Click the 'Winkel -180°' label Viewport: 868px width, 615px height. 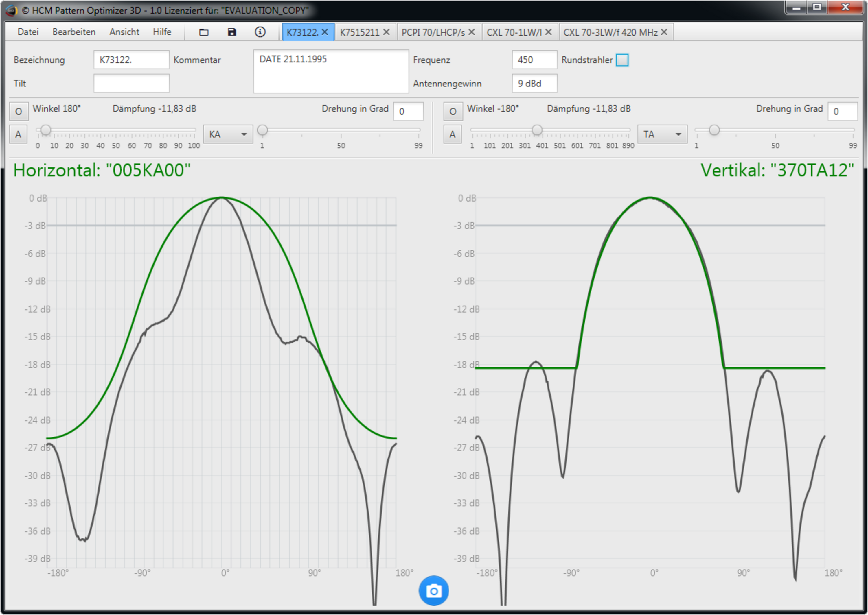492,109
